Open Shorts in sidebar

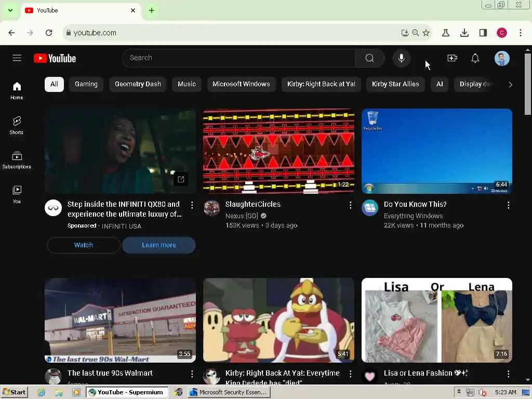point(17,125)
